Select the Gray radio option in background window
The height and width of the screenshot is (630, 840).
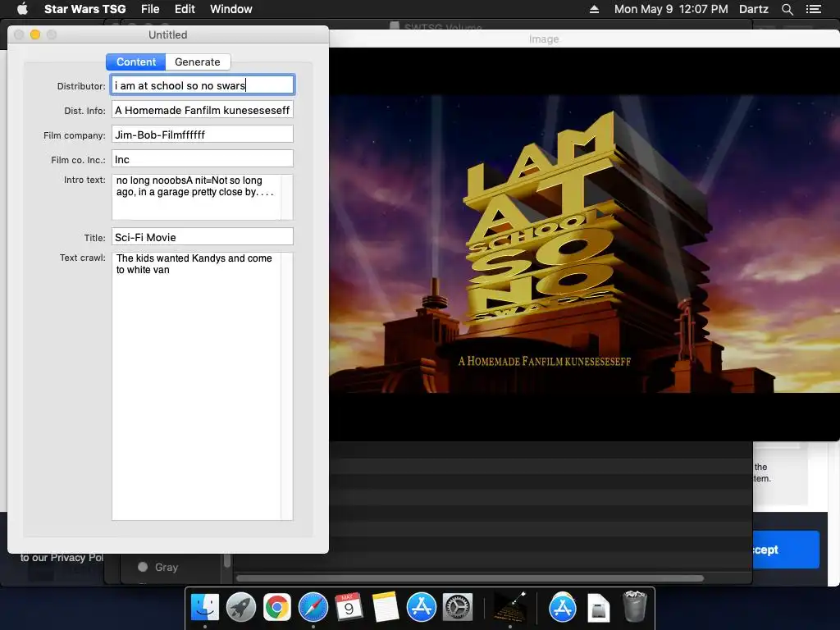[x=143, y=567]
